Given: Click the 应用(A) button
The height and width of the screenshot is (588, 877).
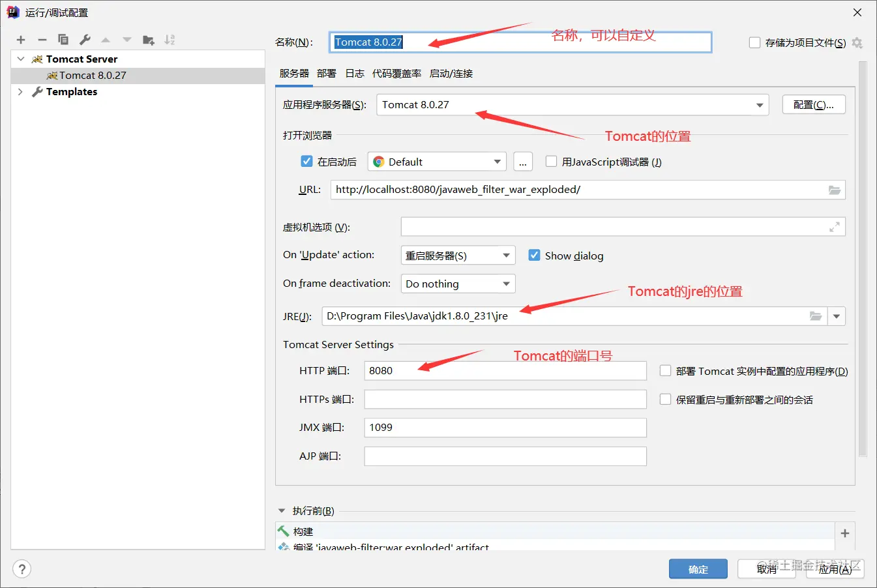Looking at the screenshot, I should click(835, 569).
